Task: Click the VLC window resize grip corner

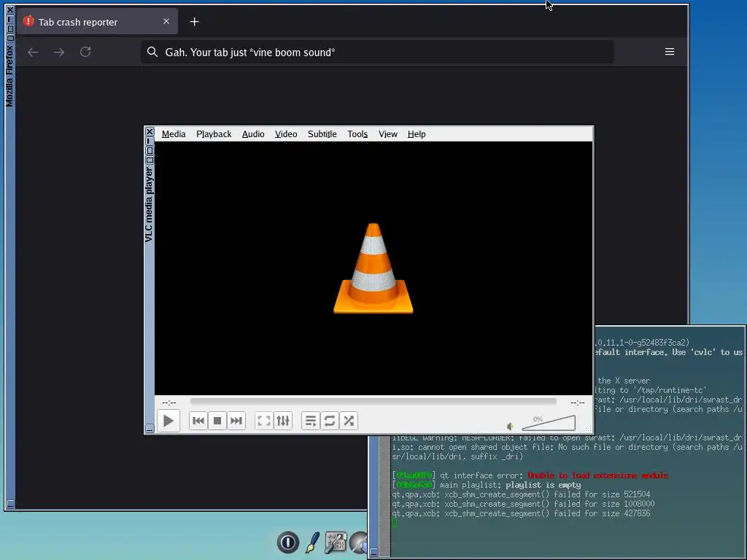Action: coord(589,429)
